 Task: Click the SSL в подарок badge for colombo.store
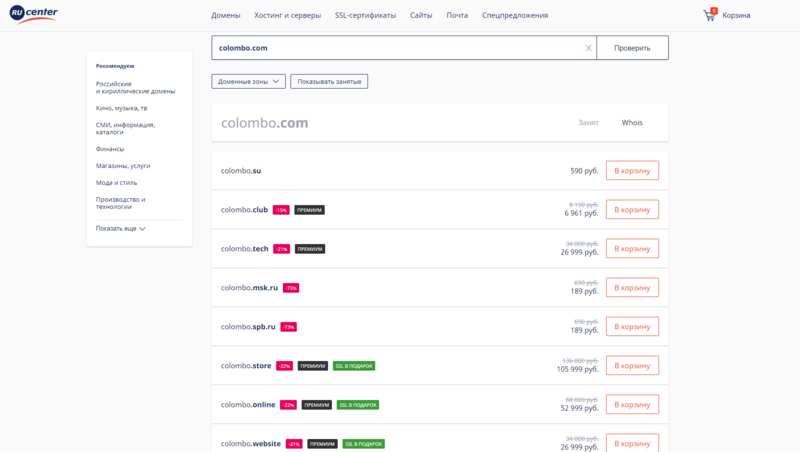[x=354, y=366]
